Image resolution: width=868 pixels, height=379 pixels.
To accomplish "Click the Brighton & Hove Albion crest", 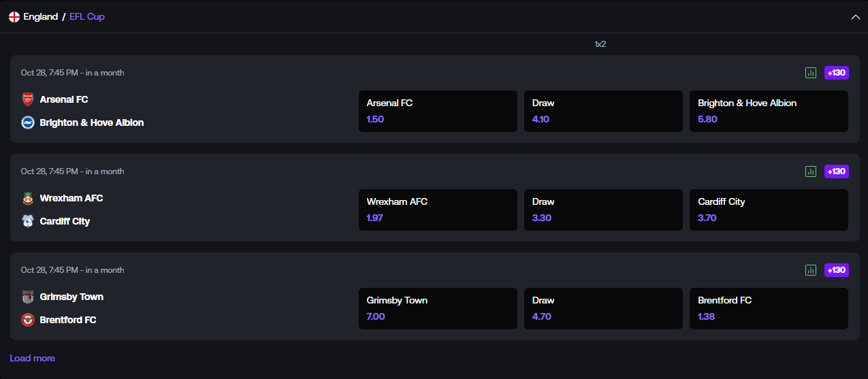I will pos(27,122).
